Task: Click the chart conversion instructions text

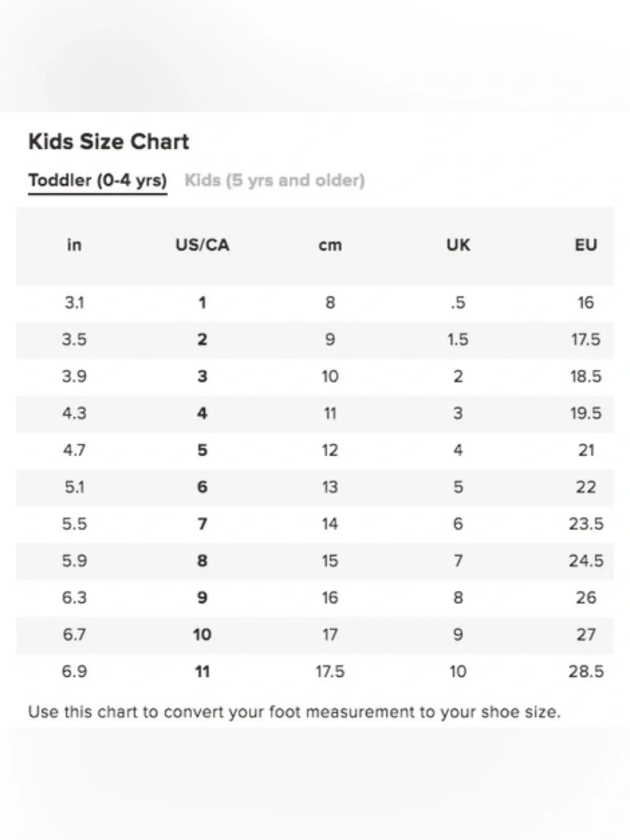Action: (294, 713)
